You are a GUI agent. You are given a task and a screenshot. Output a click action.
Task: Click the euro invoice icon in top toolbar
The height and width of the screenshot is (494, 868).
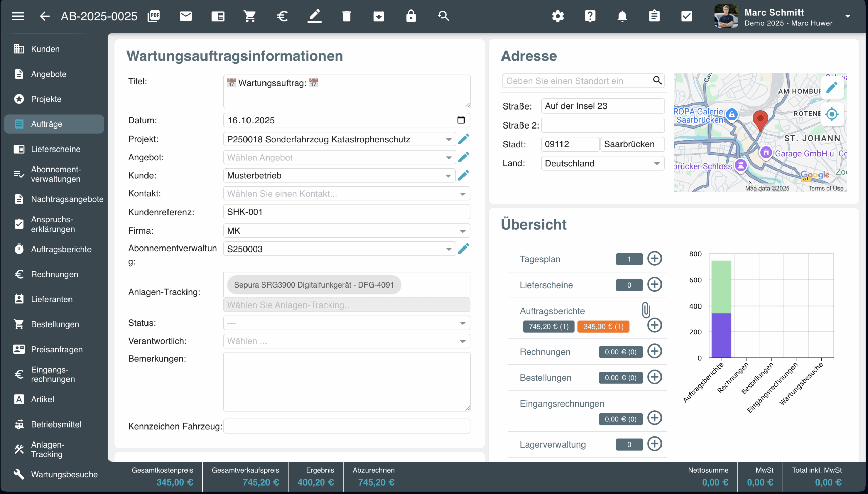pos(282,16)
